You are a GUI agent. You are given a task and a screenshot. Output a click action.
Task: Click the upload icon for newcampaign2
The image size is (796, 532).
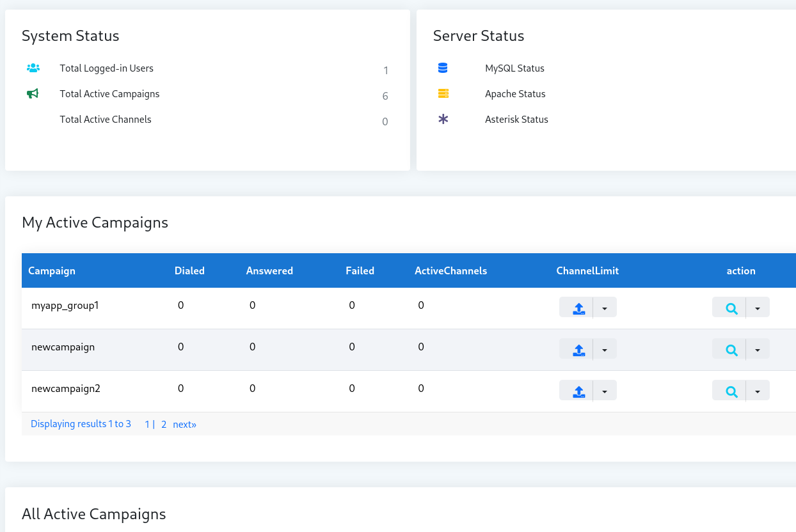click(578, 391)
